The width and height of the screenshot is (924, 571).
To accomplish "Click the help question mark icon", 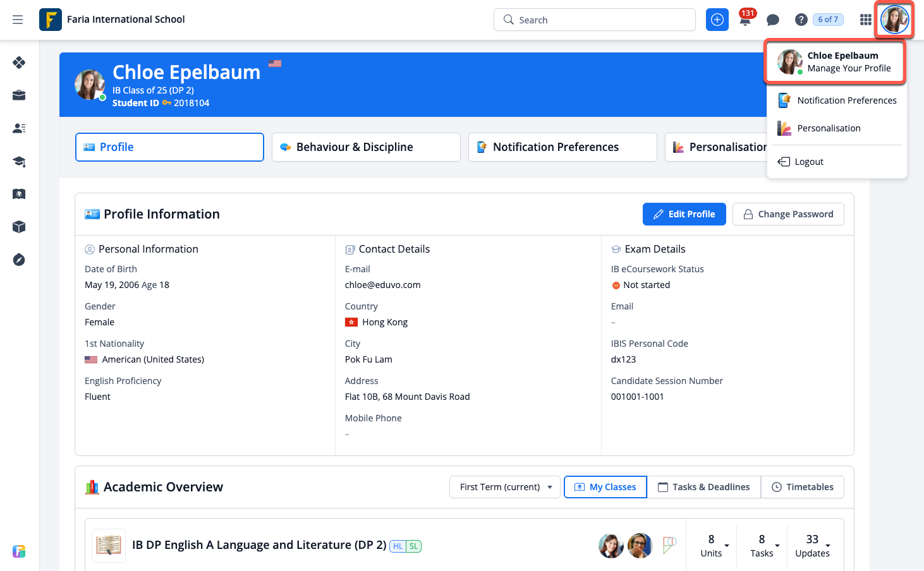I will (x=801, y=20).
